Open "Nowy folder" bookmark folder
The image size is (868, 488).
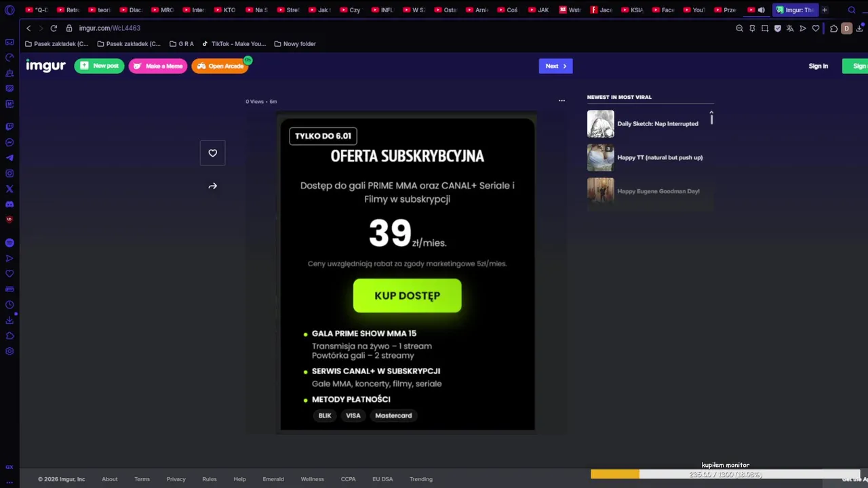coord(295,44)
